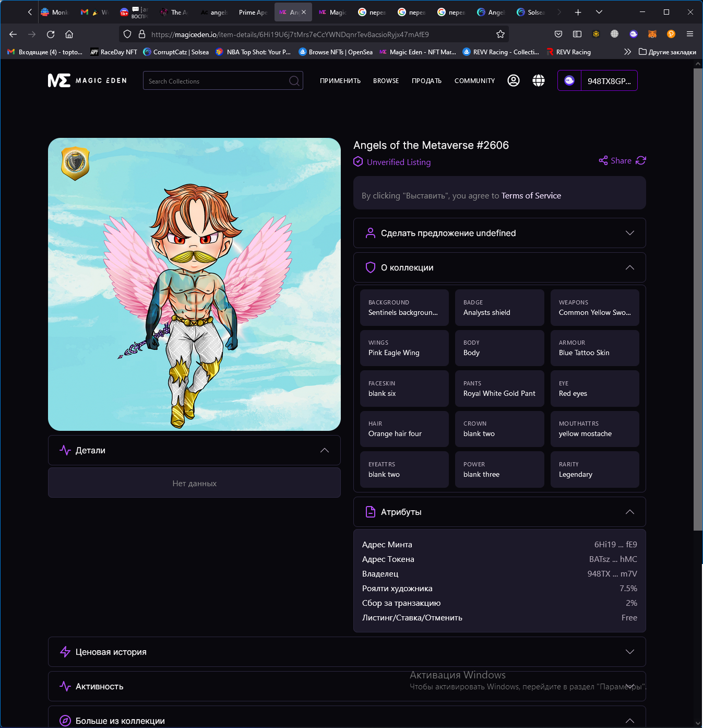Click the 'Share' link
Image resolution: width=703 pixels, height=728 pixels.
pyautogui.click(x=615, y=161)
